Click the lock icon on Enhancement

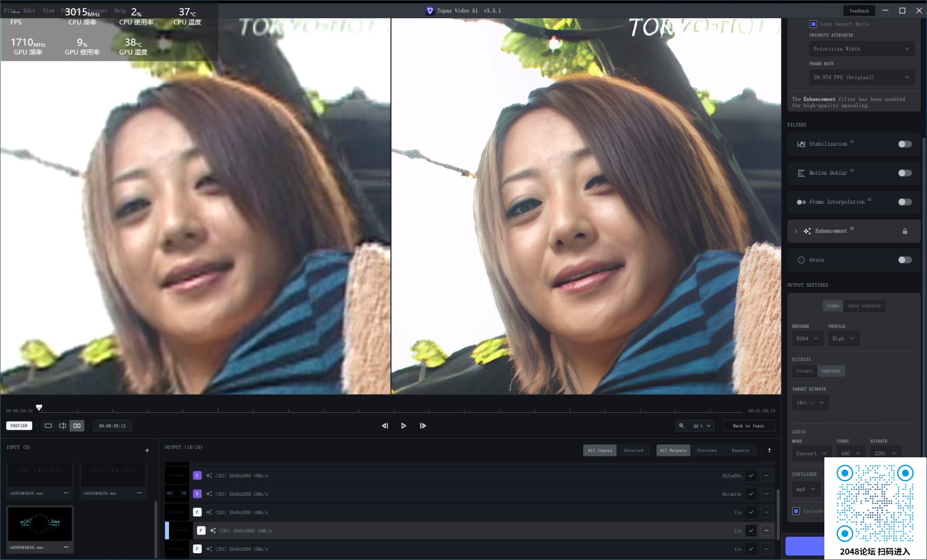(x=905, y=231)
